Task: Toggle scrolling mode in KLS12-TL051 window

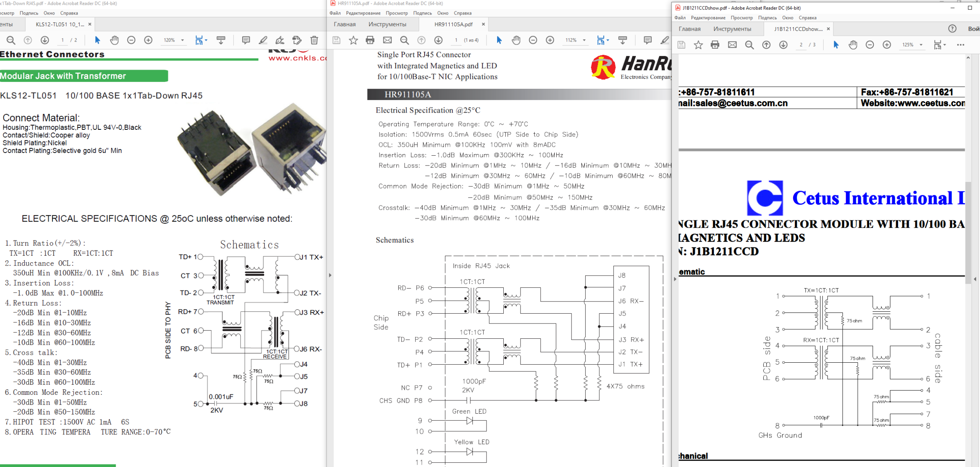Action: [x=221, y=40]
